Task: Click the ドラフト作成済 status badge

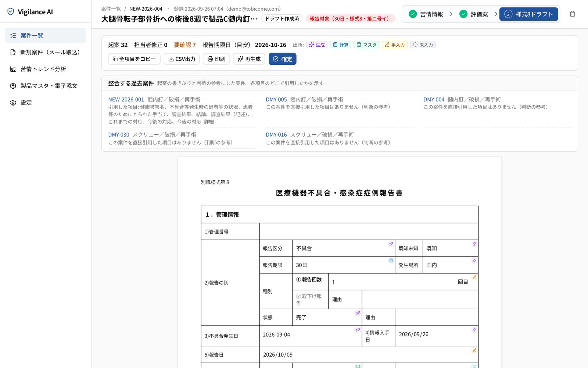Action: click(282, 18)
